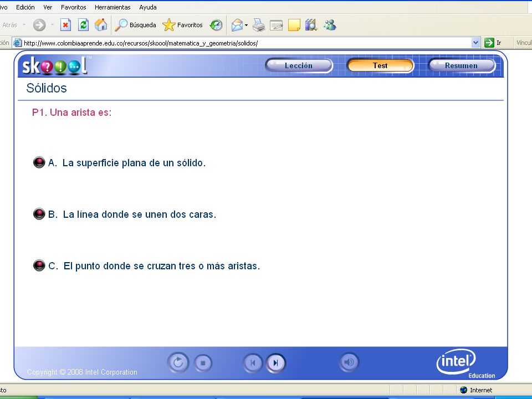Click answer text 'La superficie plana de un sólido.'

coord(134,163)
